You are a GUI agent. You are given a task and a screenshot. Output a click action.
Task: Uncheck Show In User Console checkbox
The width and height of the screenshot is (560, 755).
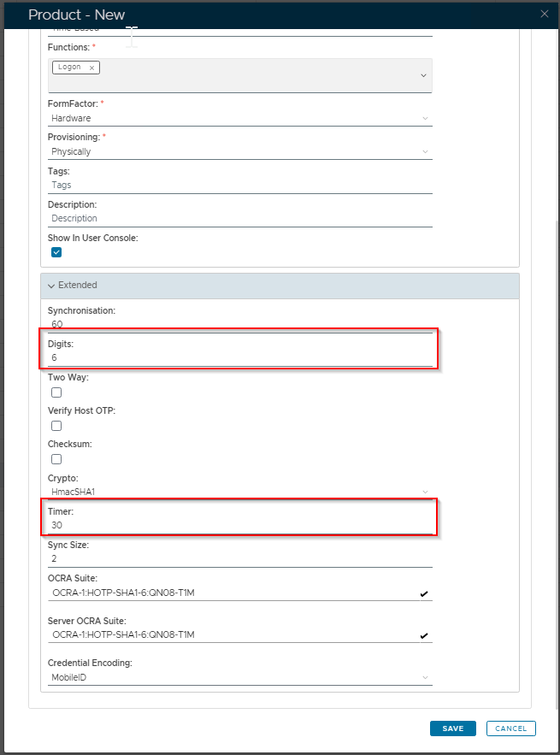[56, 252]
